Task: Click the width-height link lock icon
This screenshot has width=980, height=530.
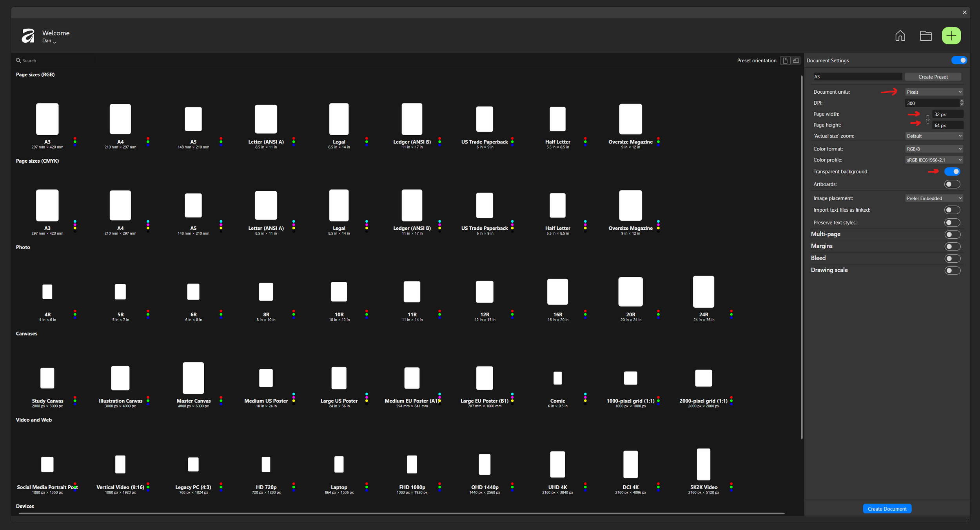Action: [x=927, y=120]
